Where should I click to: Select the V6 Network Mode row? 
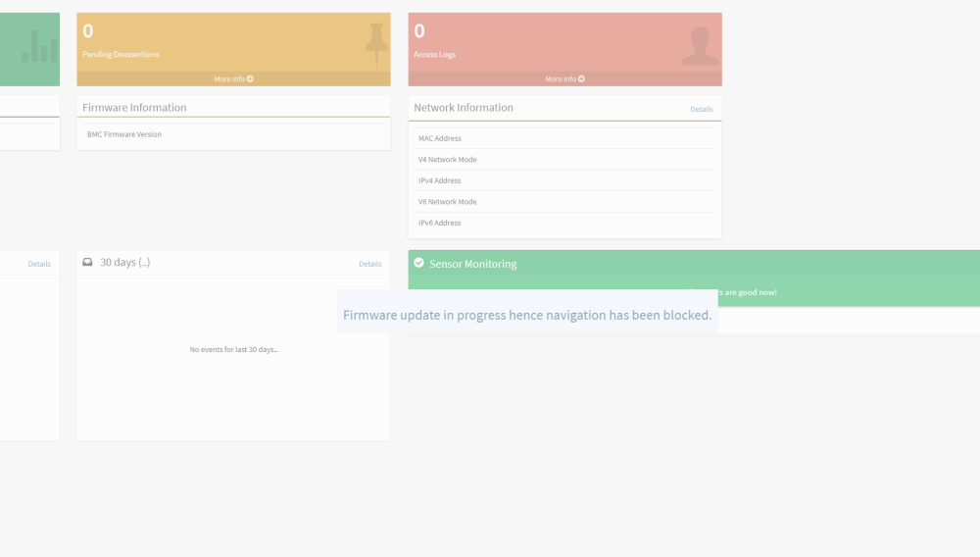coord(565,202)
